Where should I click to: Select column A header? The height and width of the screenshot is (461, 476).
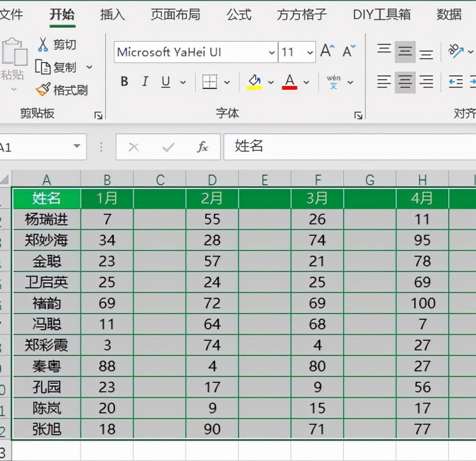[x=46, y=180]
